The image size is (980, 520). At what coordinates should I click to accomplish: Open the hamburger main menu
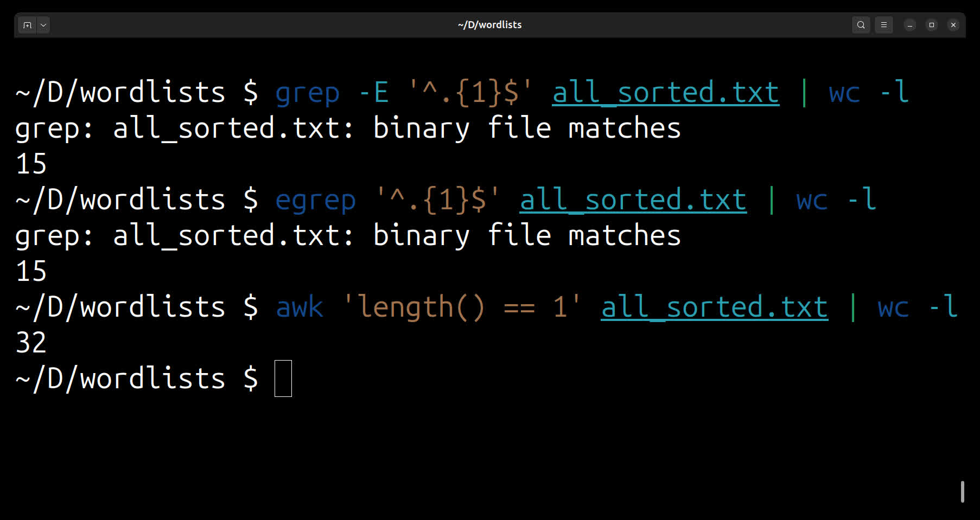(x=883, y=25)
